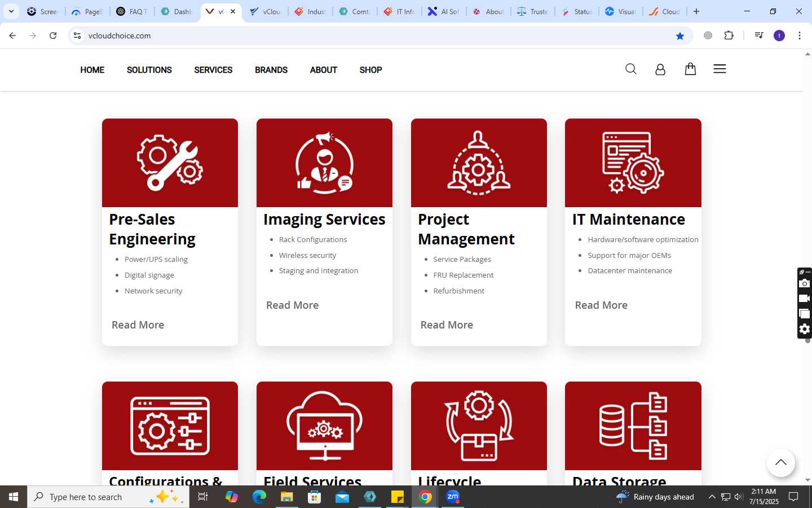Open the Windows Start menu
This screenshot has width=812, height=508.
point(14,497)
